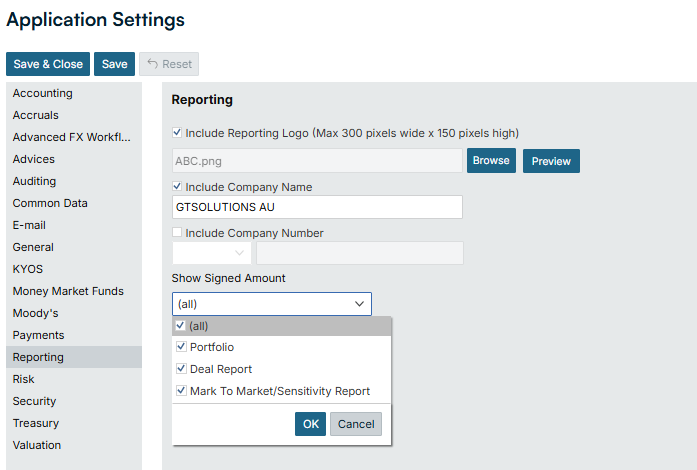Open the Auditing section
Viewport: 697px width, 470px height.
pos(74,181)
